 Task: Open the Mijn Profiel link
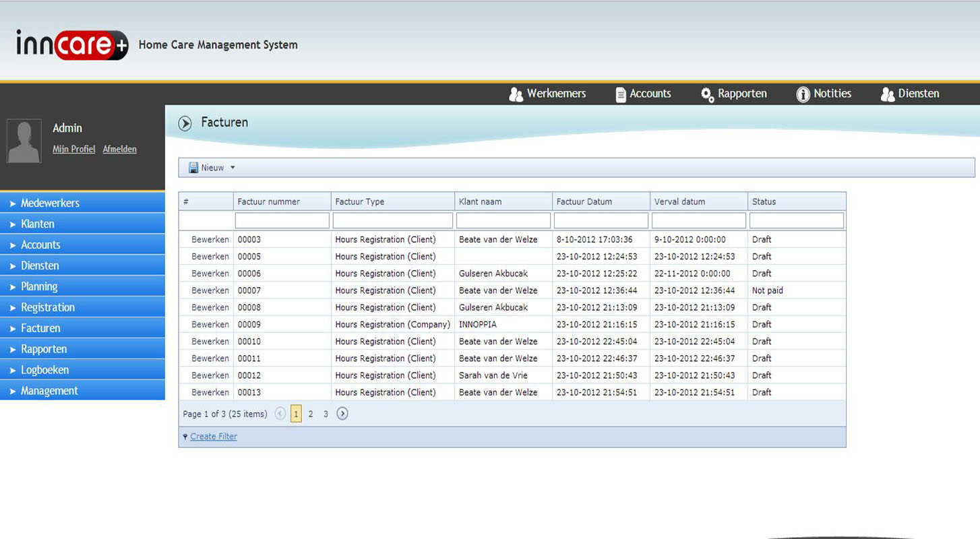74,149
